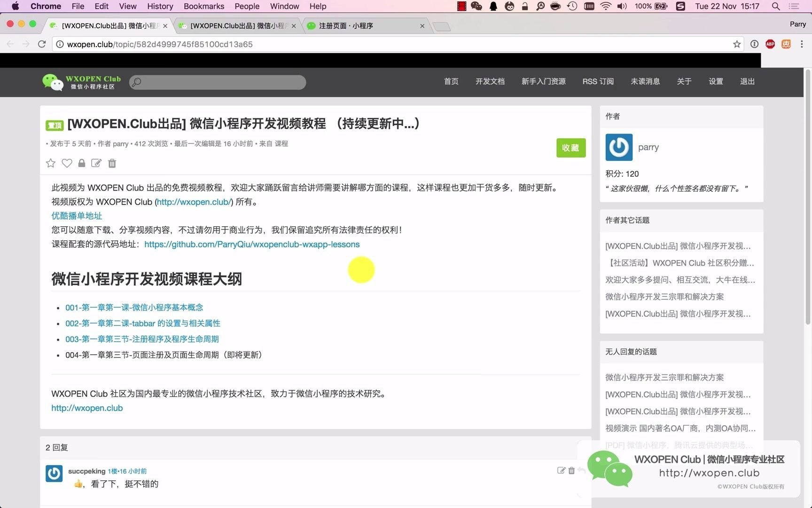
Task: Open the Bookmarks menu
Action: click(204, 6)
